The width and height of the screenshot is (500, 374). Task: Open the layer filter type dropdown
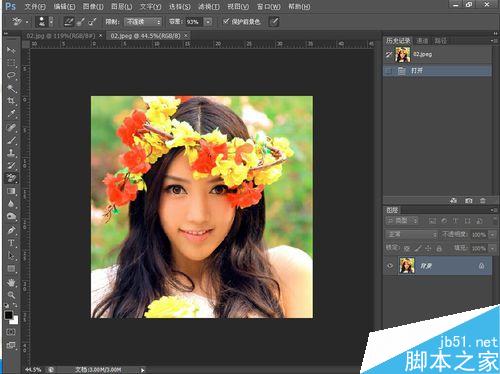coord(402,220)
